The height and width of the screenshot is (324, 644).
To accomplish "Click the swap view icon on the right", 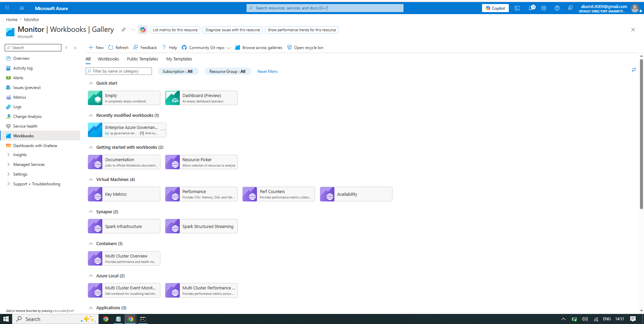I will click(x=634, y=70).
